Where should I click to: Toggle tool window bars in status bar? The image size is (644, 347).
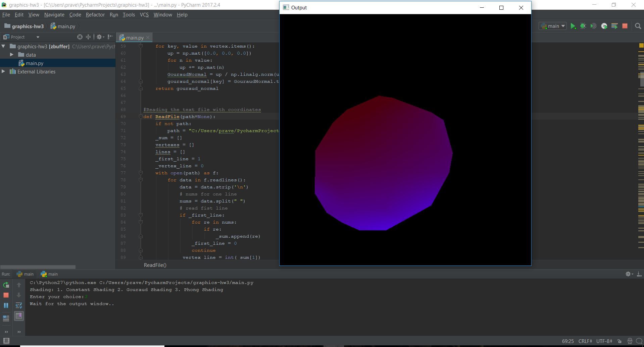coord(6,341)
